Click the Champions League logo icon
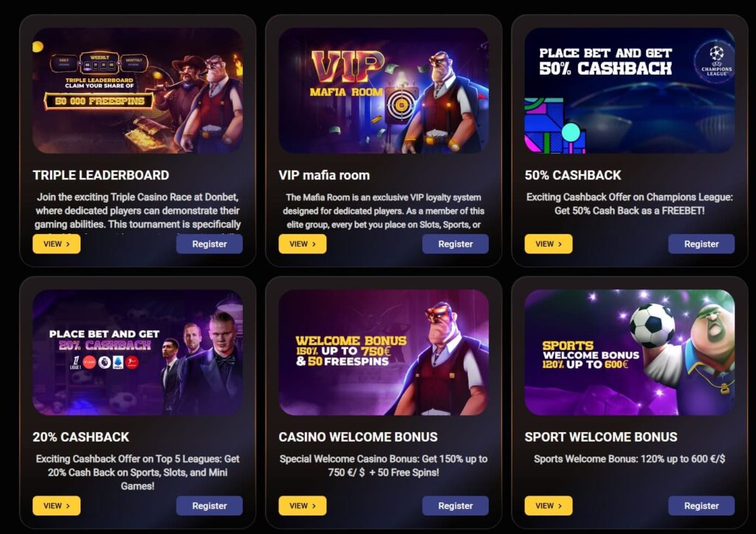This screenshot has width=756, height=534. coord(716,61)
